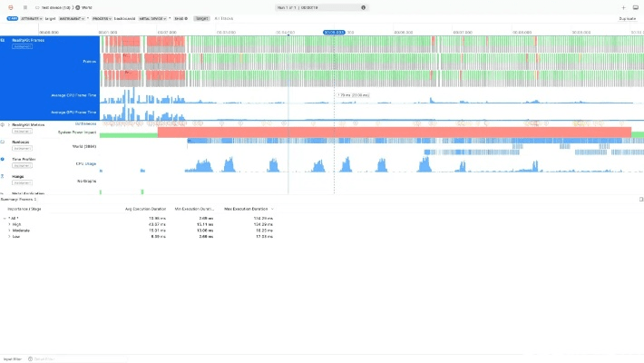Click the RealityKit Metrics instrument icon

[4, 124]
